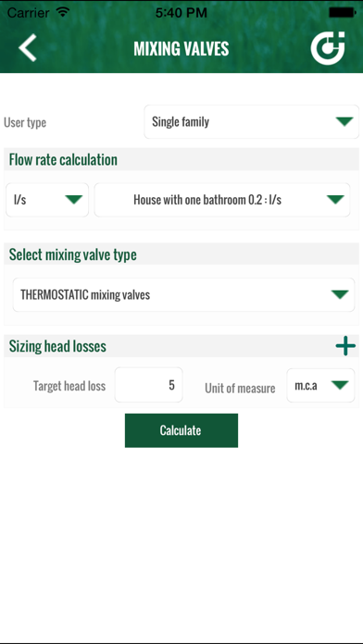
Task: Tap the green arrow in User type field
Action: [344, 121]
